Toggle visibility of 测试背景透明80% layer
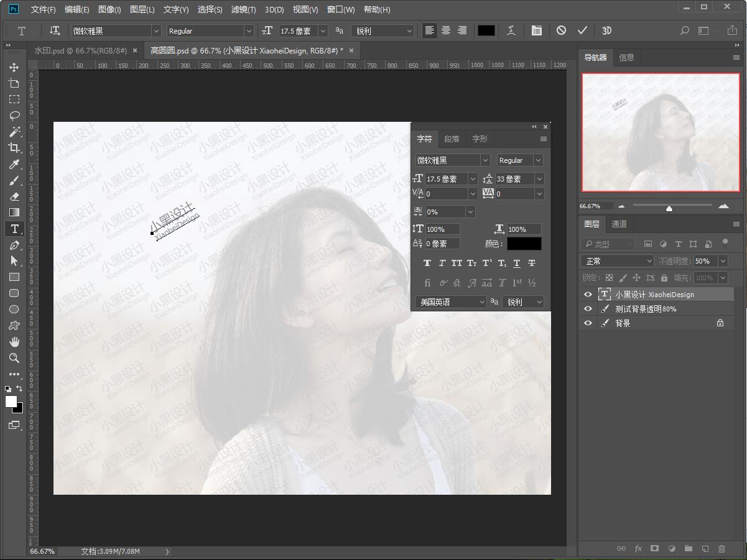 click(x=588, y=309)
